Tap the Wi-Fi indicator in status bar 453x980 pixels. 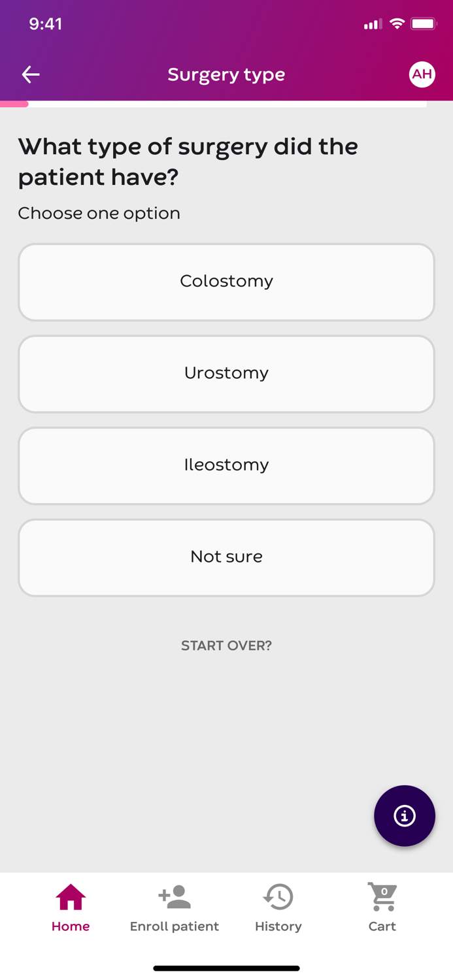click(399, 23)
